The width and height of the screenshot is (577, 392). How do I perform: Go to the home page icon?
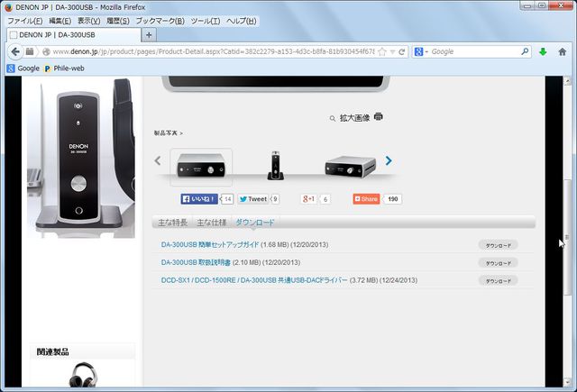pyautogui.click(x=562, y=52)
